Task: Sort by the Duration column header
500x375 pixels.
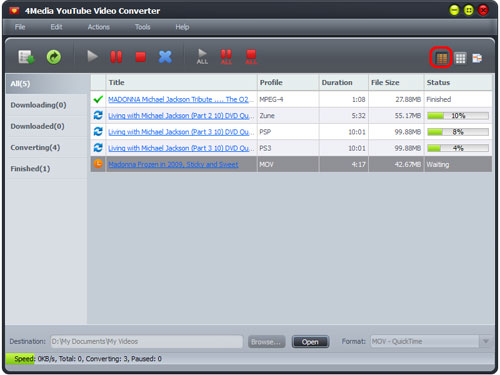Action: pos(344,82)
